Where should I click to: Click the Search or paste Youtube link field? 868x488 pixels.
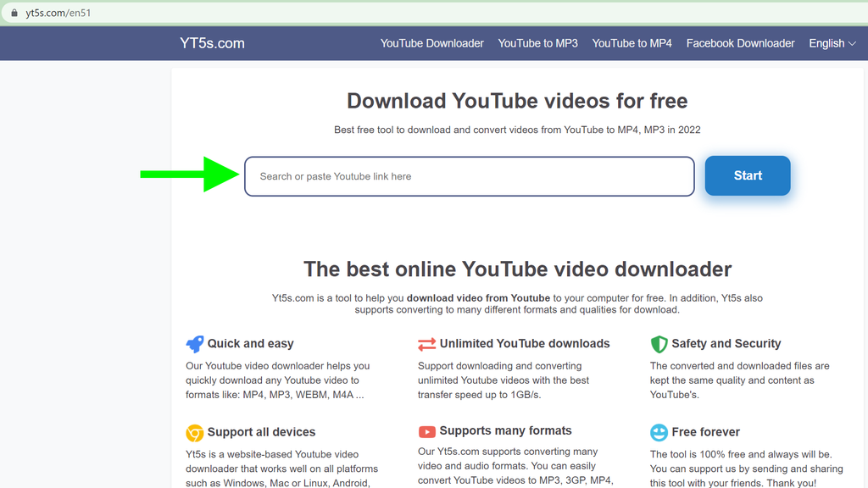(x=469, y=176)
